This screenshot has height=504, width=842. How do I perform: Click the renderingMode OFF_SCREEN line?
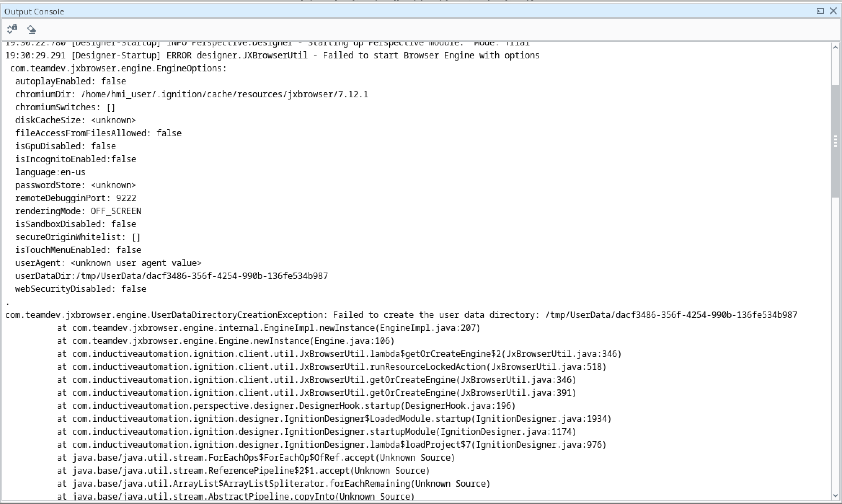[x=78, y=211]
